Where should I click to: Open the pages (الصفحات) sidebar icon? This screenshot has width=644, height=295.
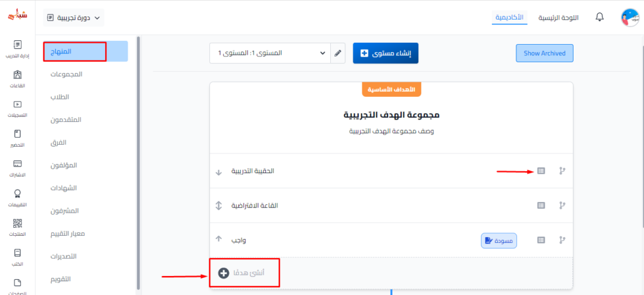(17, 282)
